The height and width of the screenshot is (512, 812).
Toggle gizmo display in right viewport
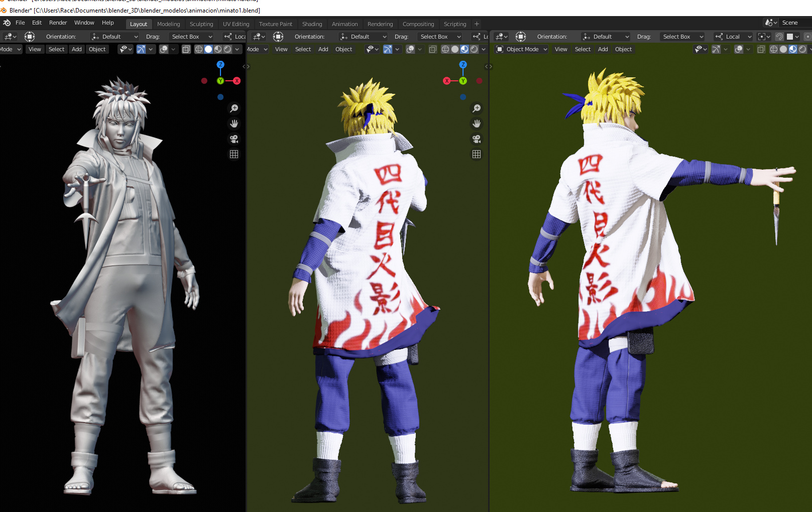716,49
